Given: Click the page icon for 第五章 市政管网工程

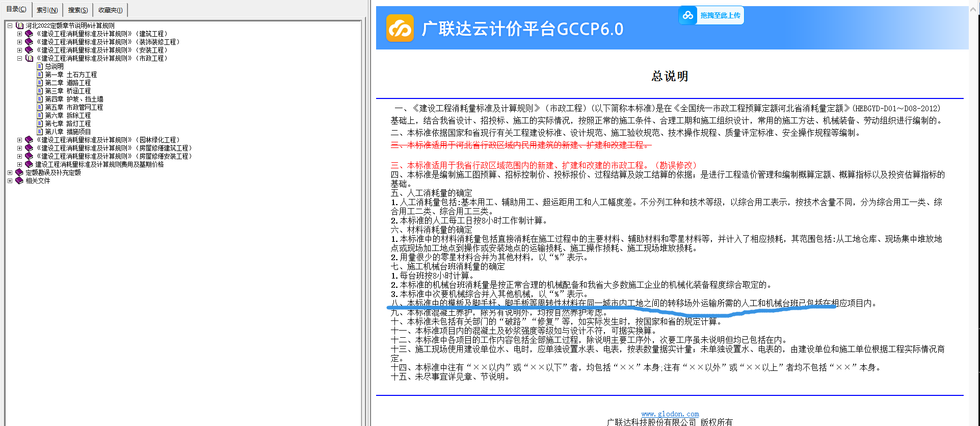Looking at the screenshot, I should point(40,107).
